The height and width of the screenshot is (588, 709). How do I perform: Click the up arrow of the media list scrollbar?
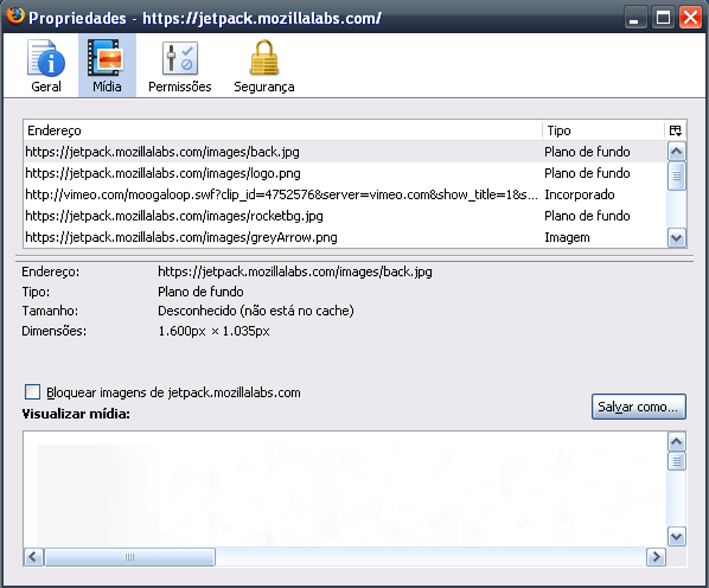coord(675,150)
